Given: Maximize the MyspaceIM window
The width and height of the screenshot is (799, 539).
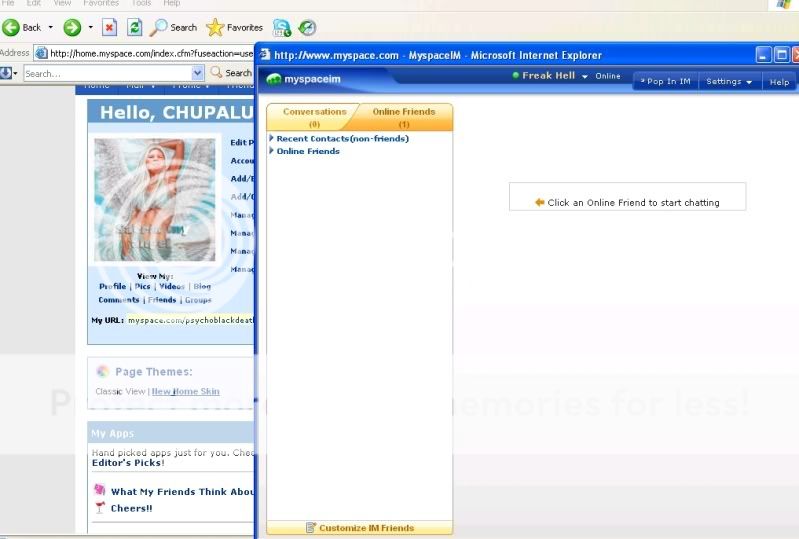Looking at the screenshot, I should (x=781, y=55).
